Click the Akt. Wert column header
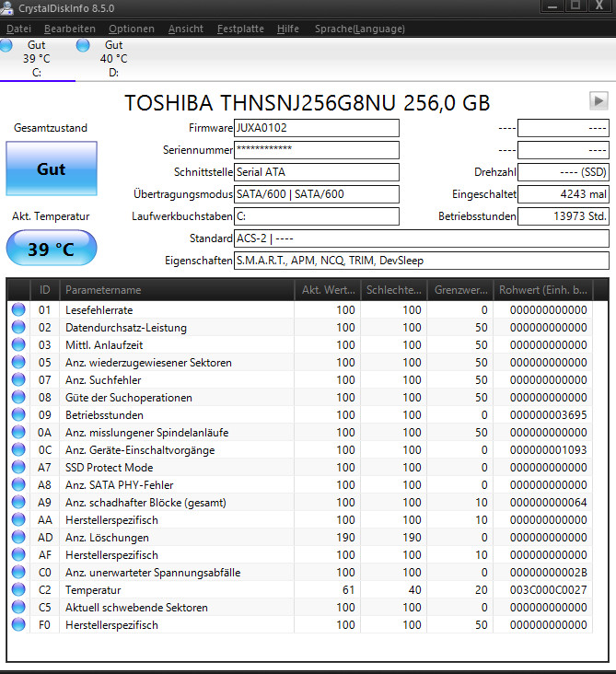The image size is (616, 674). 328,290
